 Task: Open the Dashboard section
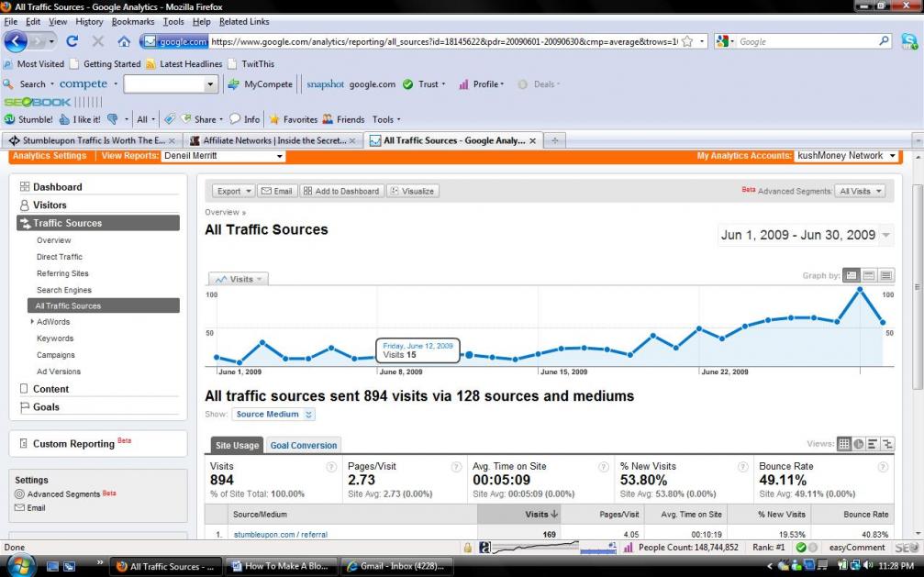click(57, 187)
